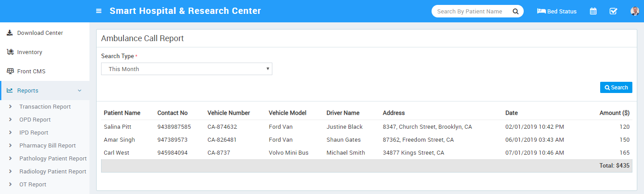This screenshot has width=644, height=194.
Task: Open the calendar icon in header
Action: [593, 11]
